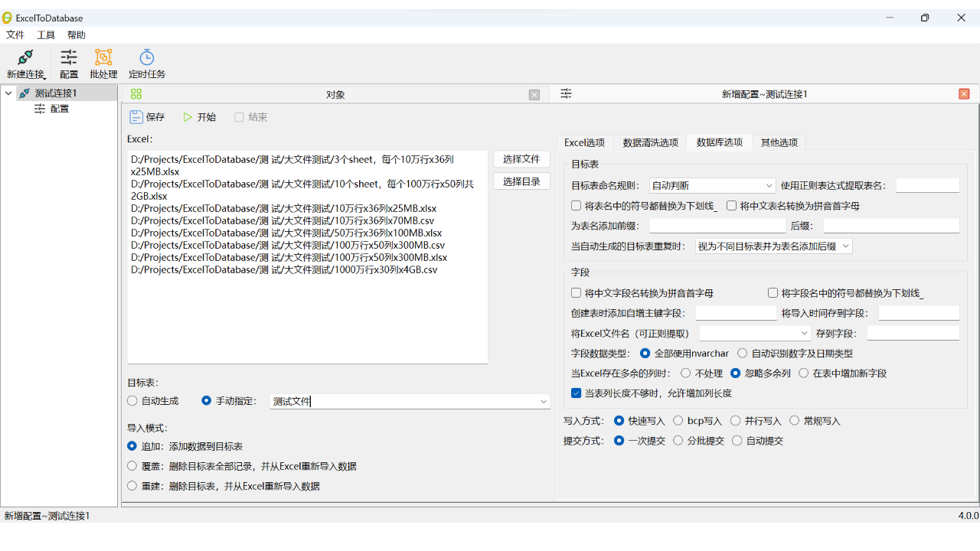Click the 选择目录 button

(521, 181)
